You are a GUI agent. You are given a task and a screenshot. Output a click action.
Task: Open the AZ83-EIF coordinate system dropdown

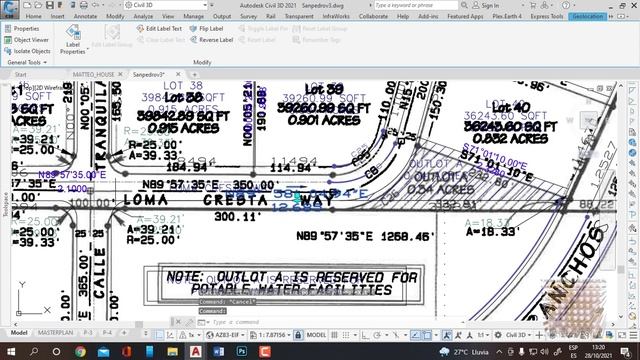pyautogui.click(x=226, y=335)
